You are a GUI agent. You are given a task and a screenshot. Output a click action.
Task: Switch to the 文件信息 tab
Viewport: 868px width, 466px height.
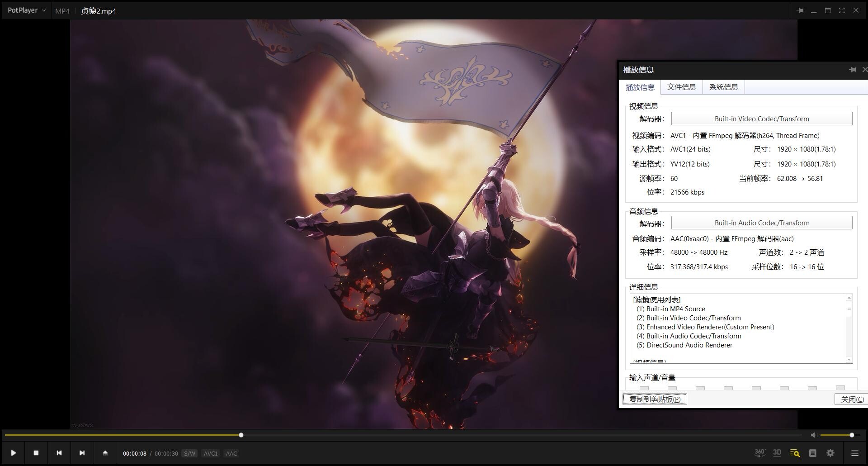coord(682,87)
